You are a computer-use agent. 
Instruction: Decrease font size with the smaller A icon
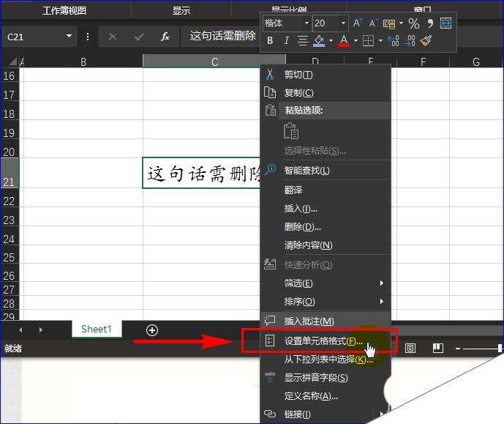[x=373, y=23]
